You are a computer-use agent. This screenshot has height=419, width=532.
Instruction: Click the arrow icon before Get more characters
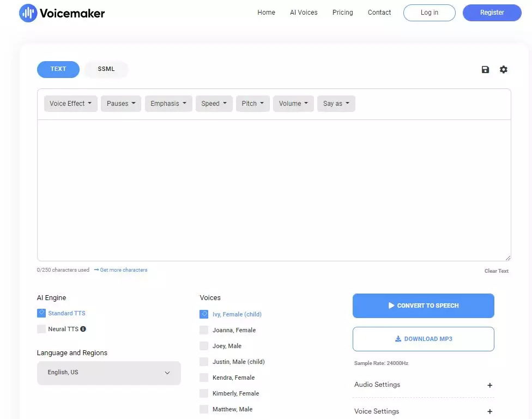[96, 270]
